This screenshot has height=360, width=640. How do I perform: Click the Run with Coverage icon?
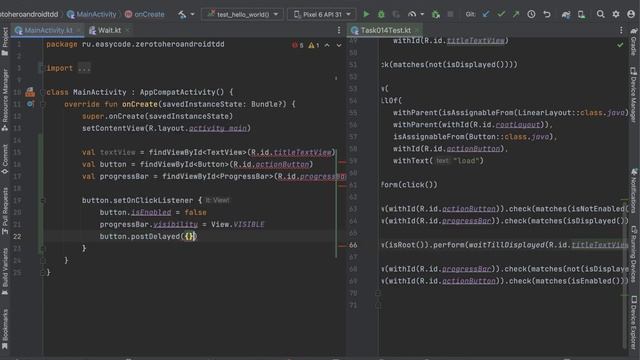click(x=396, y=14)
